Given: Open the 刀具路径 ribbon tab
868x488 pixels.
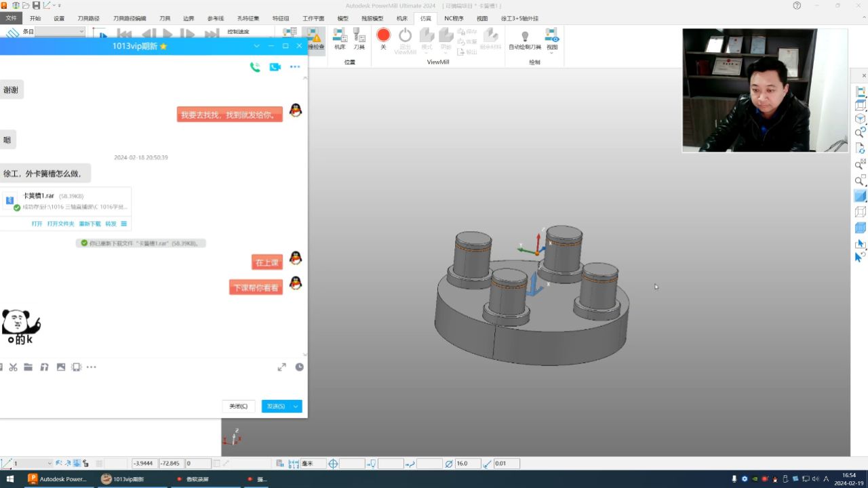Looking at the screenshot, I should point(88,18).
